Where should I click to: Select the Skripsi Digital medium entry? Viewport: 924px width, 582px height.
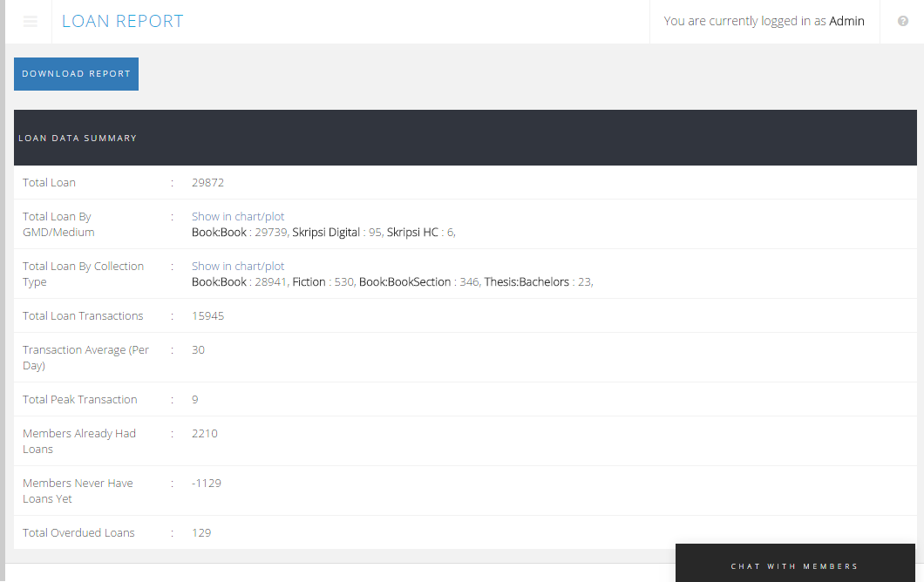325,233
